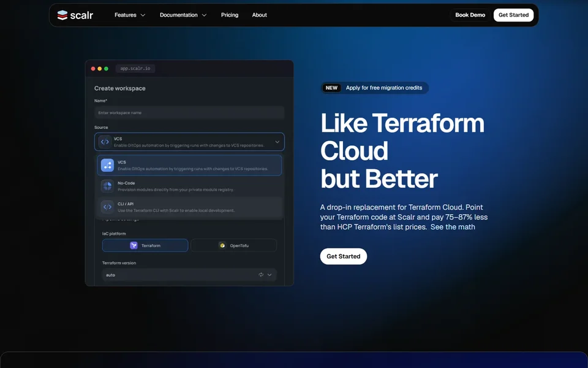Screen dimensions: 588x368
Task: Click the Scalr logo
Action: (75, 15)
